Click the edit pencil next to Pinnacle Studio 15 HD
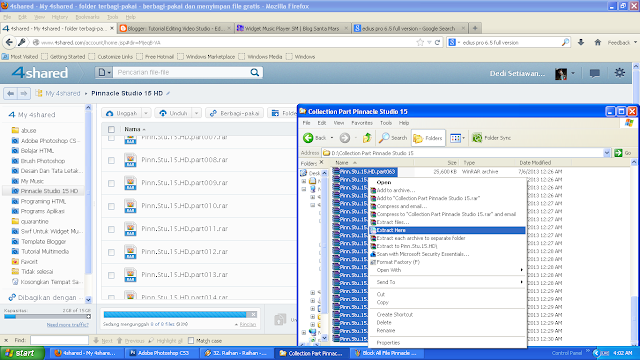 click(168, 93)
